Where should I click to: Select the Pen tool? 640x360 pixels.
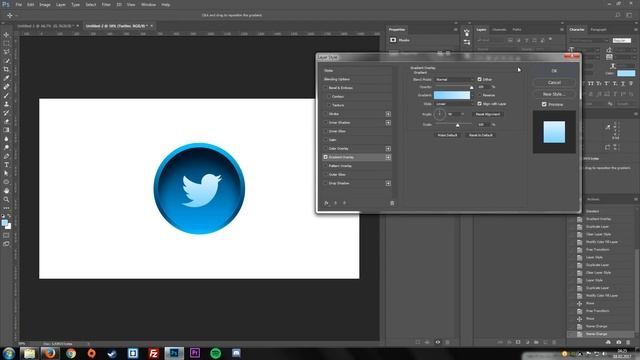tap(6, 156)
